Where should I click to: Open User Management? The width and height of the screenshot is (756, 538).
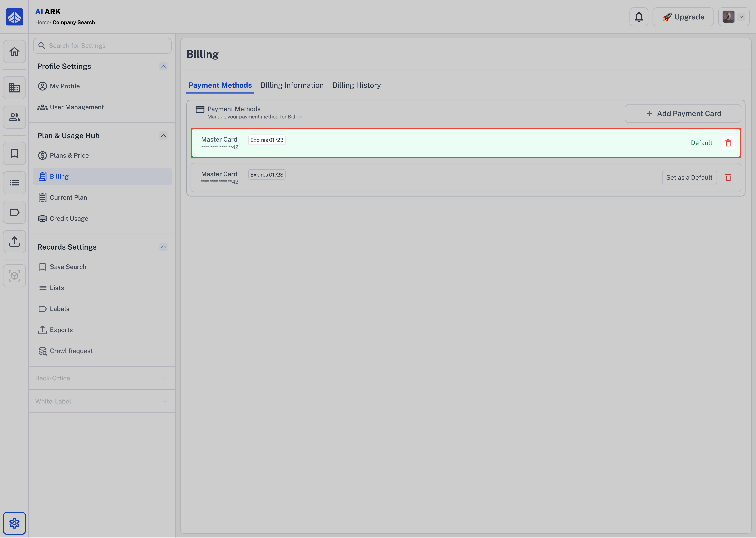[102, 107]
